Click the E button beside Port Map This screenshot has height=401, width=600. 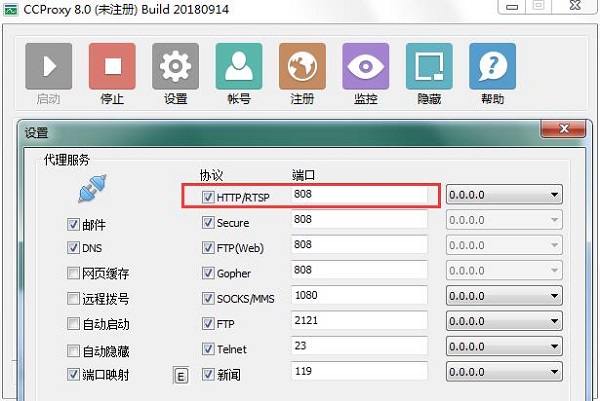(181, 376)
